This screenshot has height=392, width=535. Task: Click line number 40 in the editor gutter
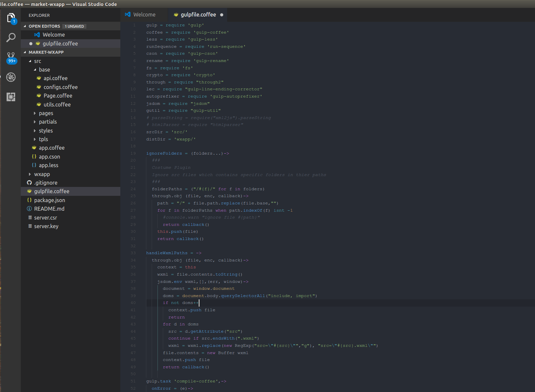133,303
